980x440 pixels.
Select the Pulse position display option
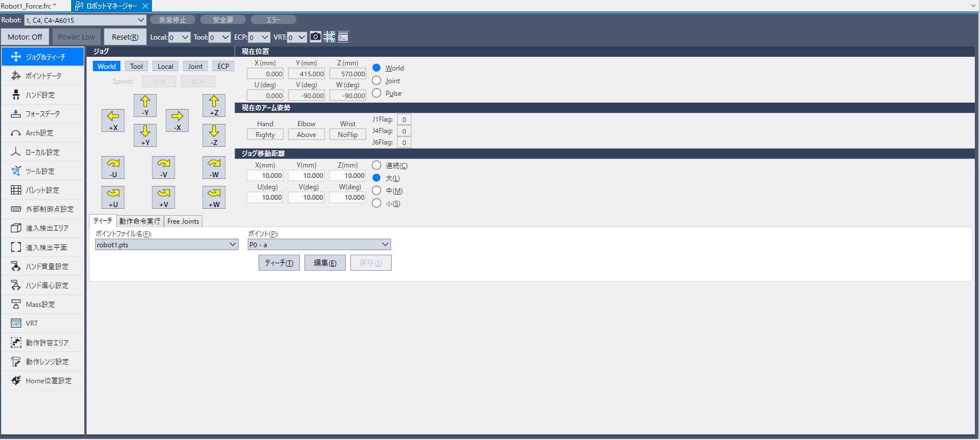click(x=377, y=94)
